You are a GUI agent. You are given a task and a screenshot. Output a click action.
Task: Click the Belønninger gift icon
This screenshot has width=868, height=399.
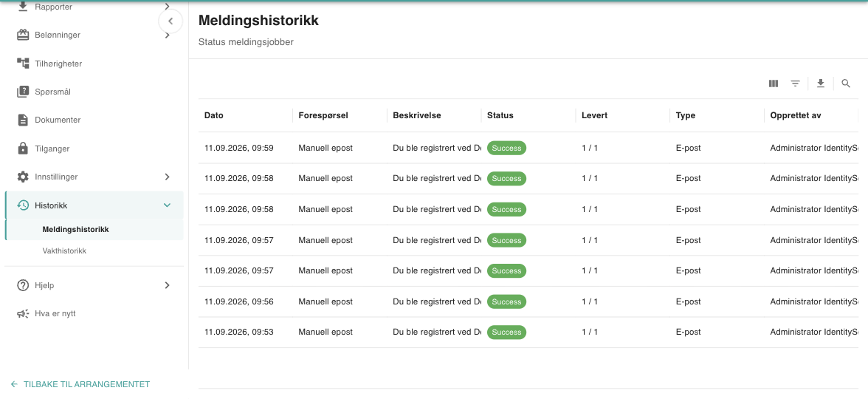pyautogui.click(x=23, y=35)
